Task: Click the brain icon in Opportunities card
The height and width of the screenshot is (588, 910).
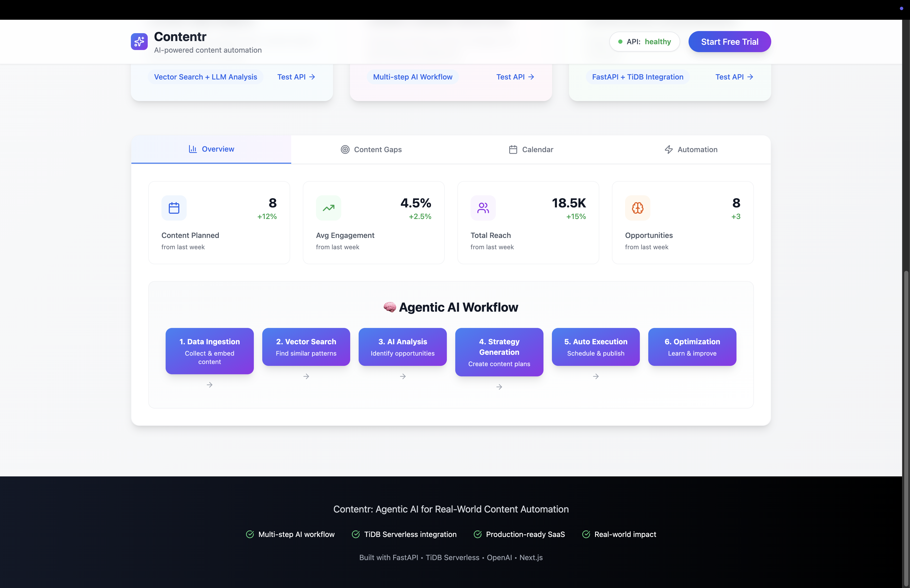Action: coord(637,208)
